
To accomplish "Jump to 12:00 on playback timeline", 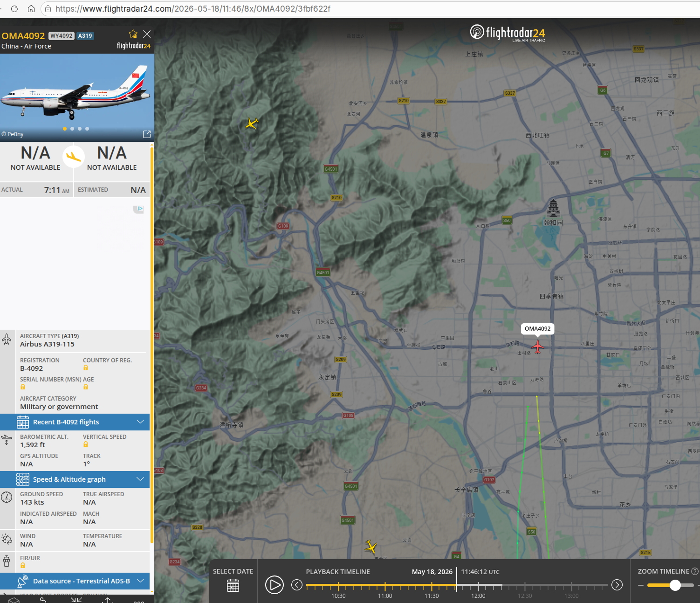I will [x=478, y=596].
